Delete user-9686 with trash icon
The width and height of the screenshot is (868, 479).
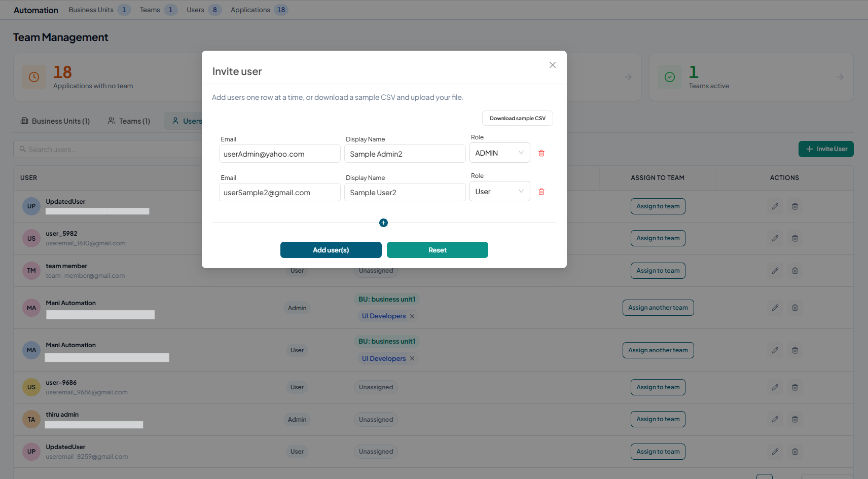(x=795, y=387)
